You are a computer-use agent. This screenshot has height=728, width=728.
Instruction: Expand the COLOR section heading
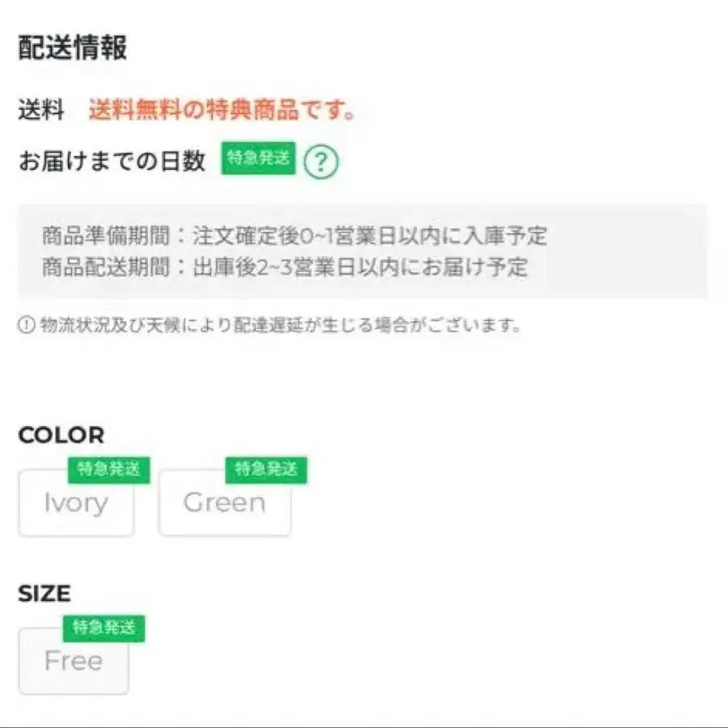pyautogui.click(x=59, y=435)
